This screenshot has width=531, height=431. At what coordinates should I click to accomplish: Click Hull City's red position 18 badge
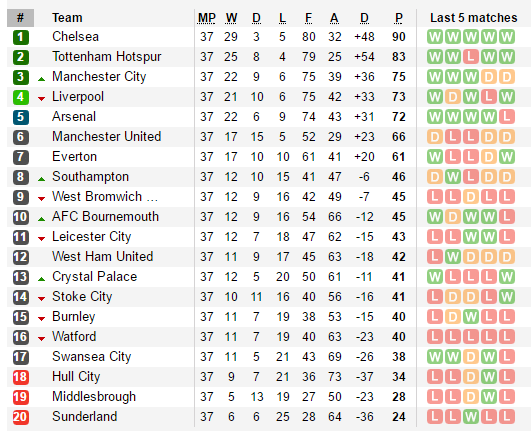click(x=21, y=377)
